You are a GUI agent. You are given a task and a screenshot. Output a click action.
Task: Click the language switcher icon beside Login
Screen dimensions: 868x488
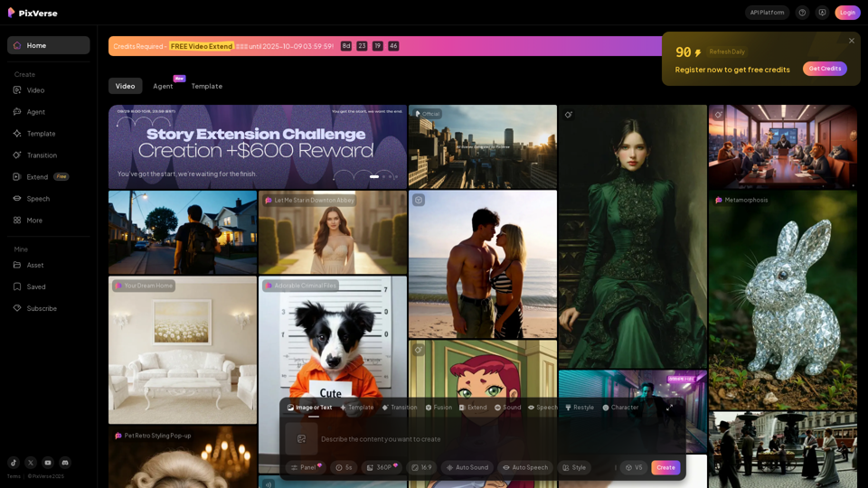822,13
